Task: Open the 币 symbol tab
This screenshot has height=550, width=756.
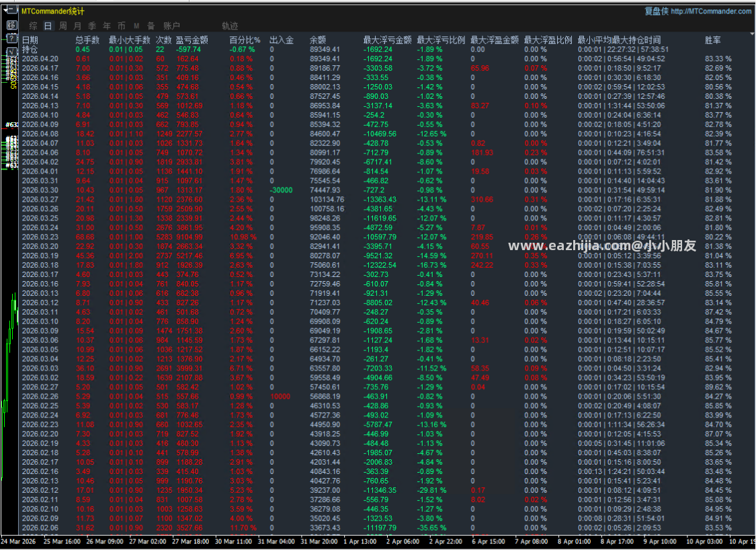Action: [x=122, y=26]
